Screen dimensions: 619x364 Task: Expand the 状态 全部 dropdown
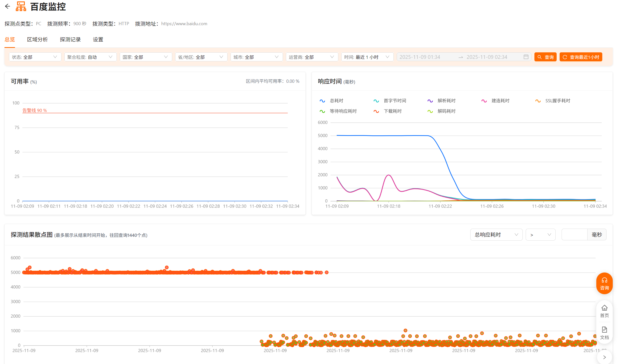[35, 57]
